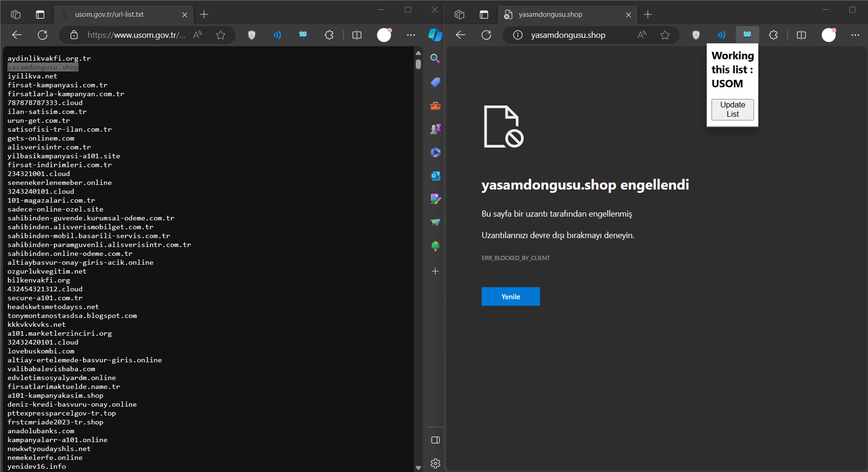Screen dimensions: 868x472
Task: Go back in right yasamdongusu.shop window
Action: (461, 35)
